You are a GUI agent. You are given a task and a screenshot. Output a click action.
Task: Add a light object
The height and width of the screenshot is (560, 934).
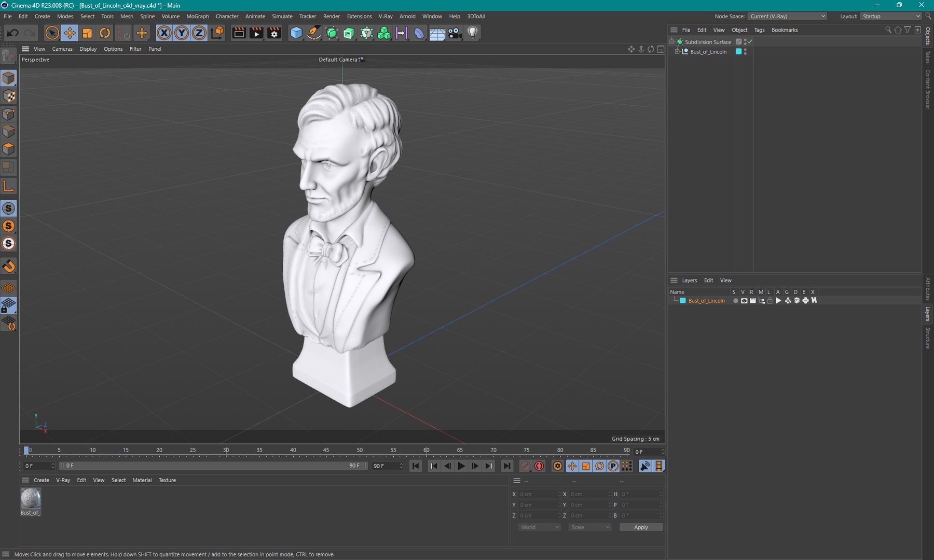click(x=472, y=33)
